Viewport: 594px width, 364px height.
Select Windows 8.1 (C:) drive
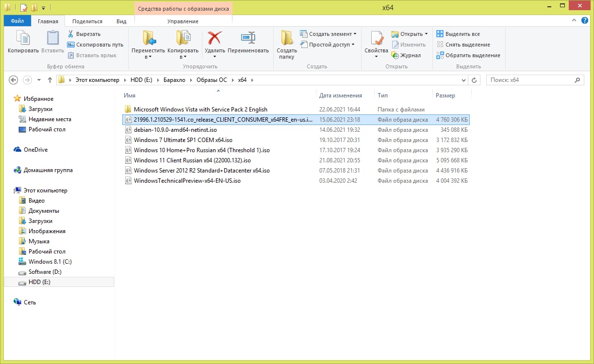[50, 262]
